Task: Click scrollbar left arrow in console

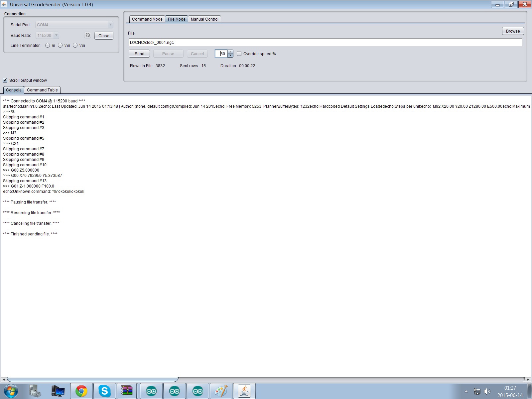Action: tap(4, 379)
